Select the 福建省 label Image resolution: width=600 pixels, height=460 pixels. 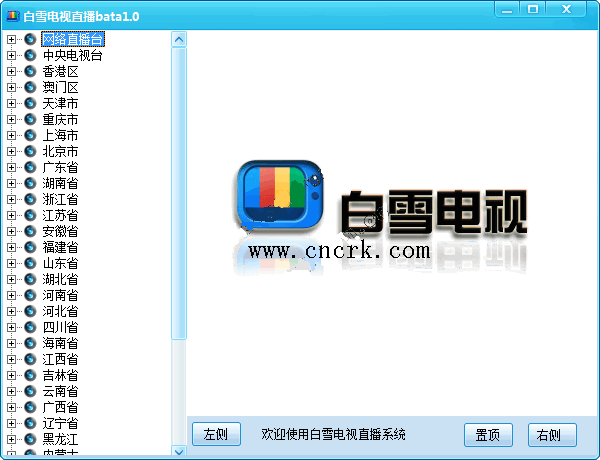60,247
